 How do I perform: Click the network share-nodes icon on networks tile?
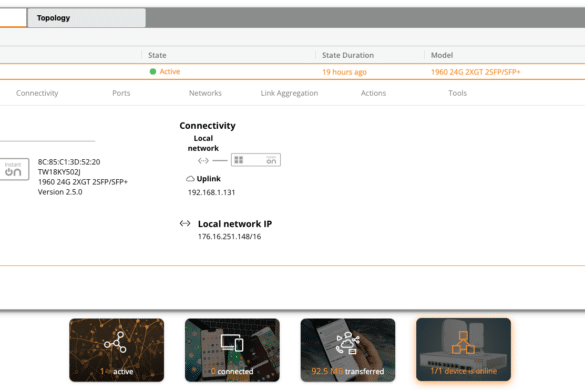[x=115, y=342]
